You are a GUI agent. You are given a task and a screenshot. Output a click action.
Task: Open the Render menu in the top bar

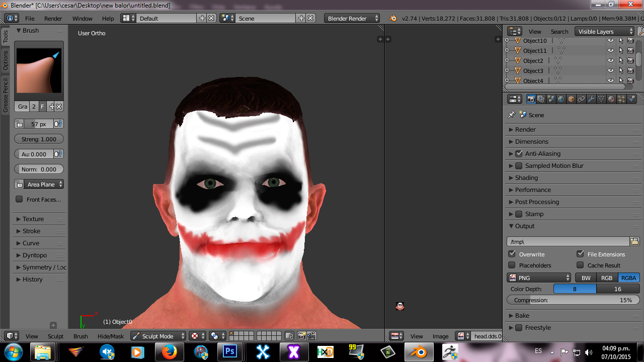click(53, 18)
